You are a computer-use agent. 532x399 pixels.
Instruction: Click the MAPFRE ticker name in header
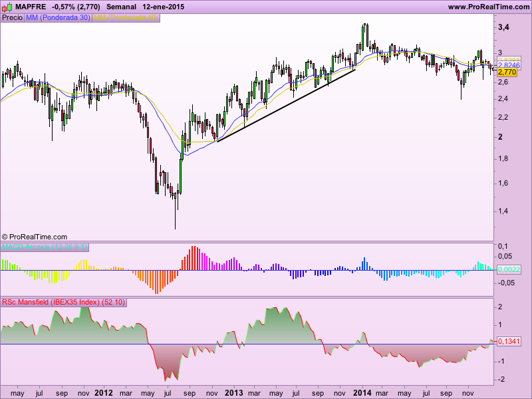(x=31, y=7)
